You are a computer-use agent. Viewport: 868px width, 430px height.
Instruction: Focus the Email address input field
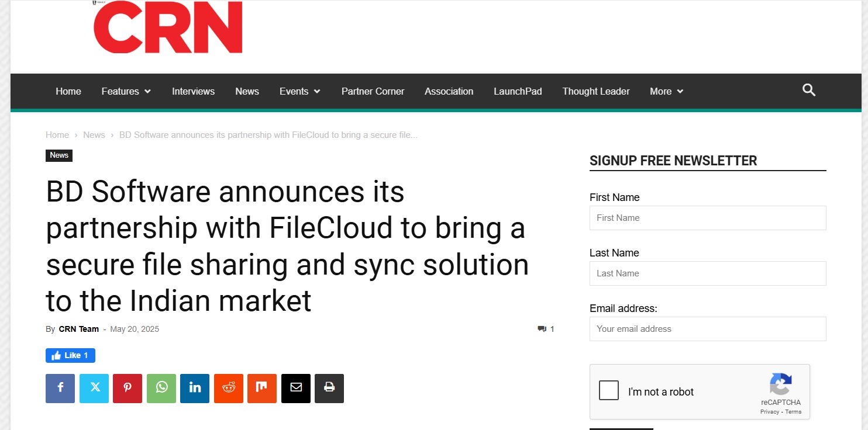[x=708, y=329]
